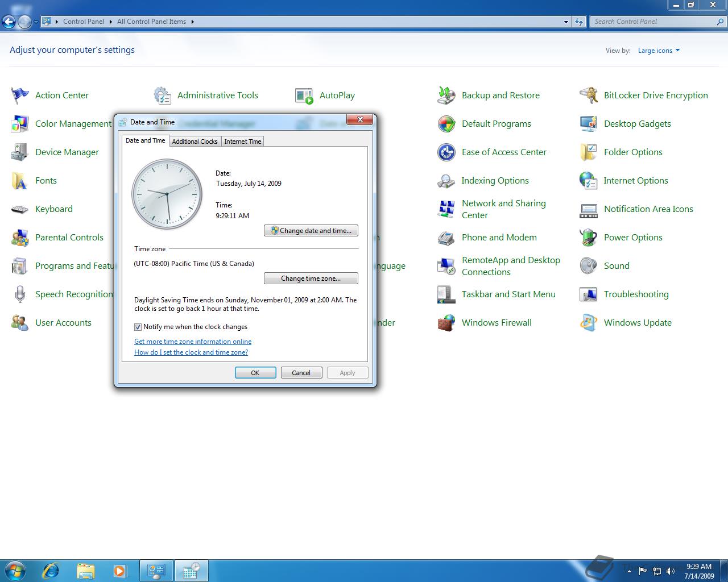The width and height of the screenshot is (728, 582).
Task: Open the Fonts folder icon
Action: [x=20, y=180]
